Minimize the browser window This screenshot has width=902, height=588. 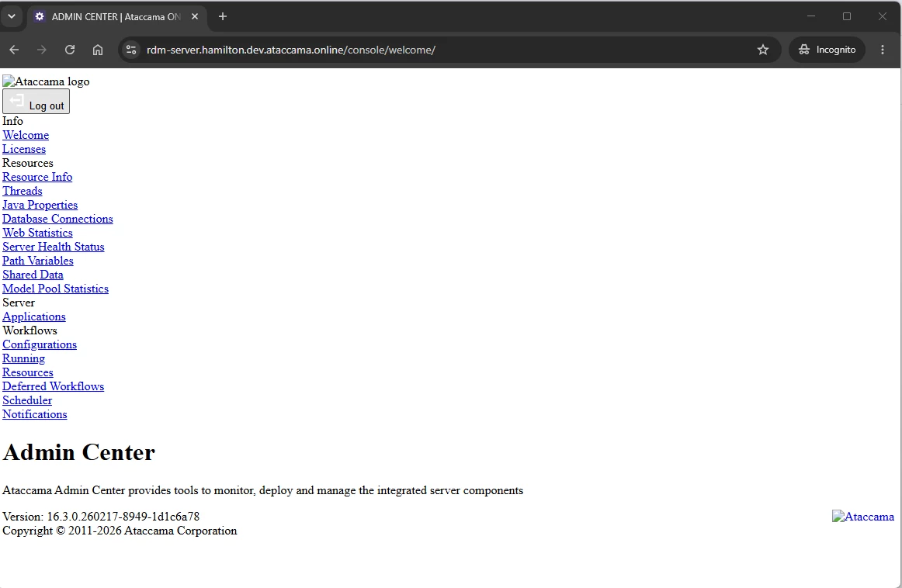[811, 16]
